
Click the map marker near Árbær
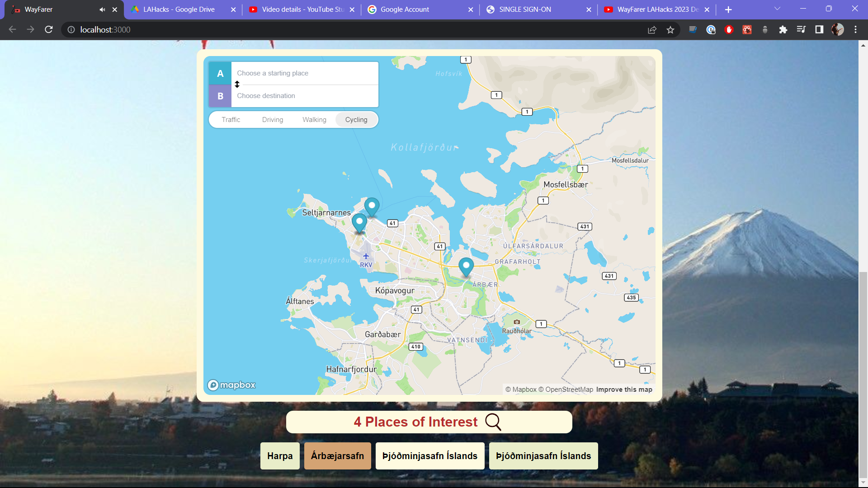(x=466, y=266)
